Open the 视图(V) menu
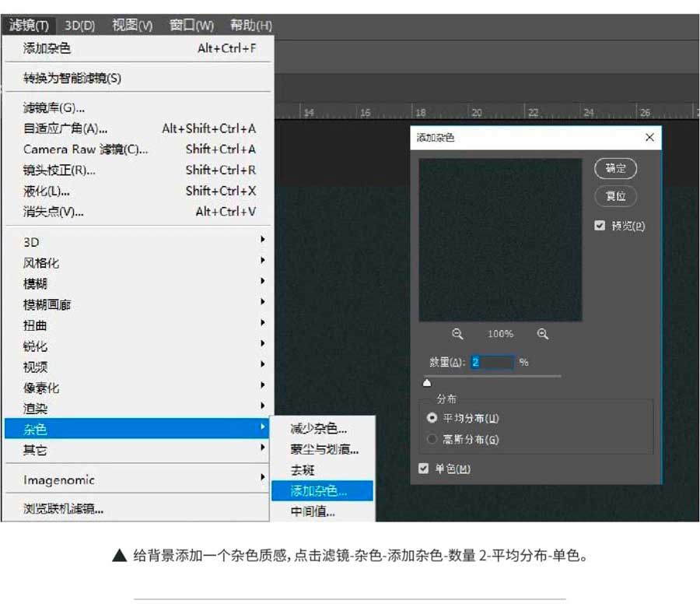Screen dimensions: 700x604 (x=132, y=25)
